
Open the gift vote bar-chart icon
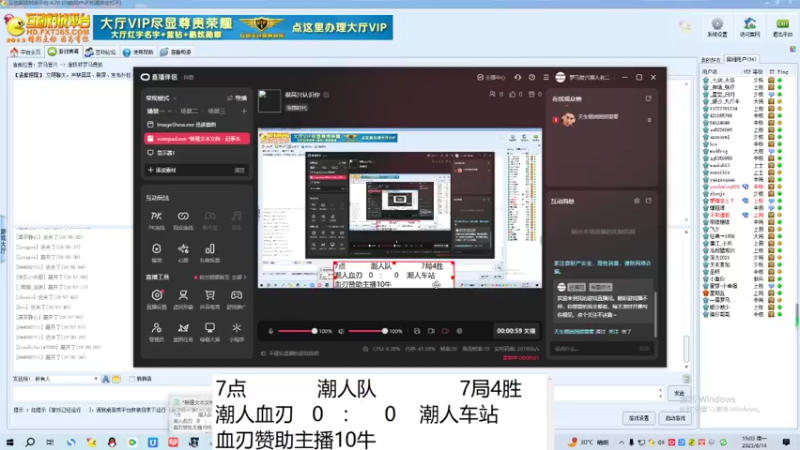coord(210,252)
